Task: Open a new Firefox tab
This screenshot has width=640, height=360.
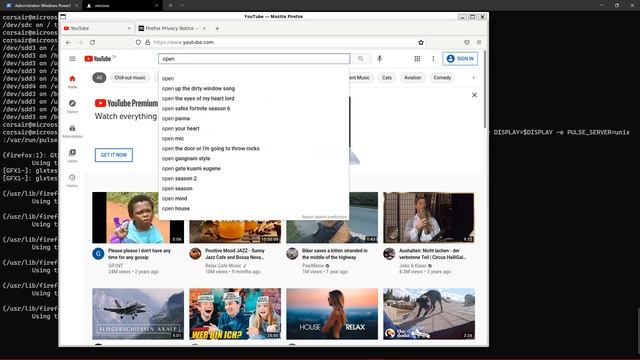Action: click(x=217, y=29)
